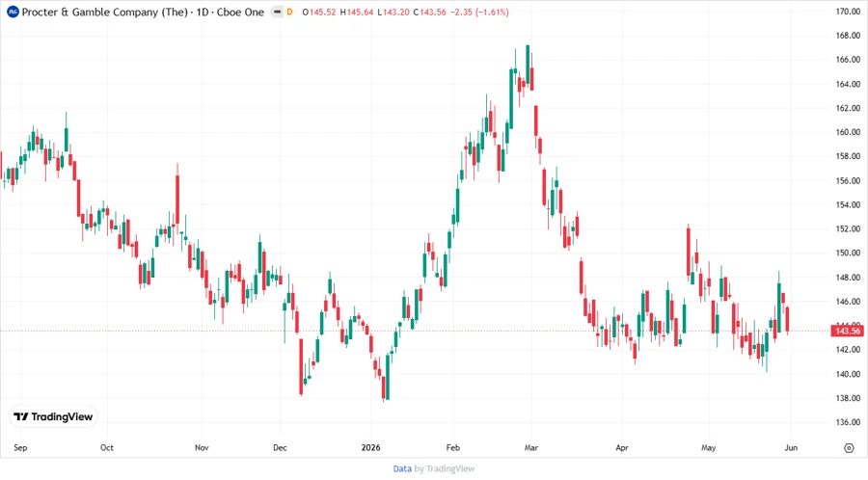Image resolution: width=868 pixels, height=480 pixels.
Task: Click the 150.00 price axis label
Action: click(x=848, y=253)
